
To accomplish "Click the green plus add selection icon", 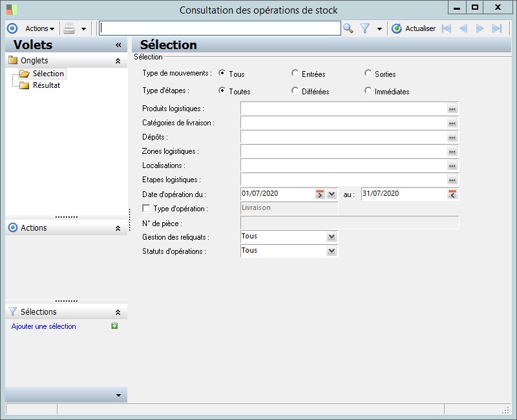I will coord(114,326).
